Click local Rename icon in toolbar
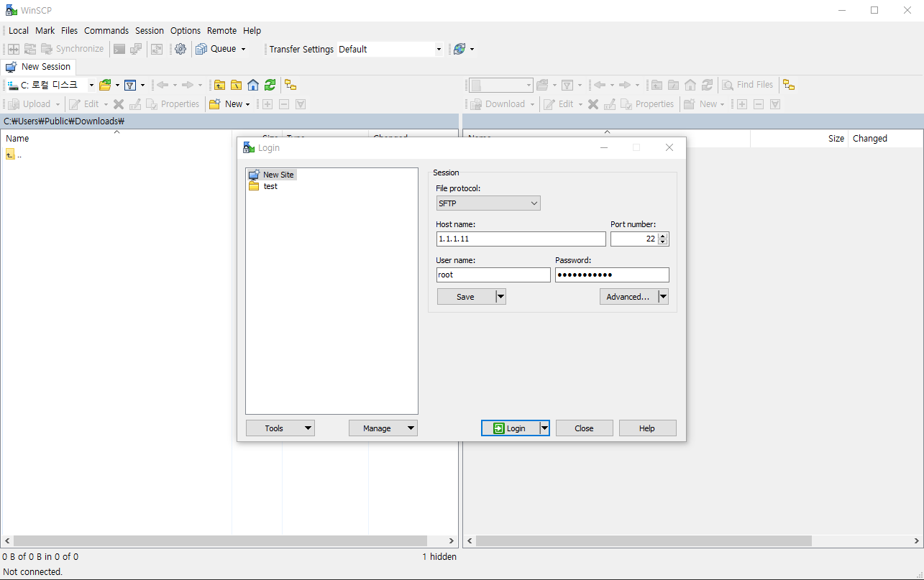This screenshot has height=580, width=924. 135,104
